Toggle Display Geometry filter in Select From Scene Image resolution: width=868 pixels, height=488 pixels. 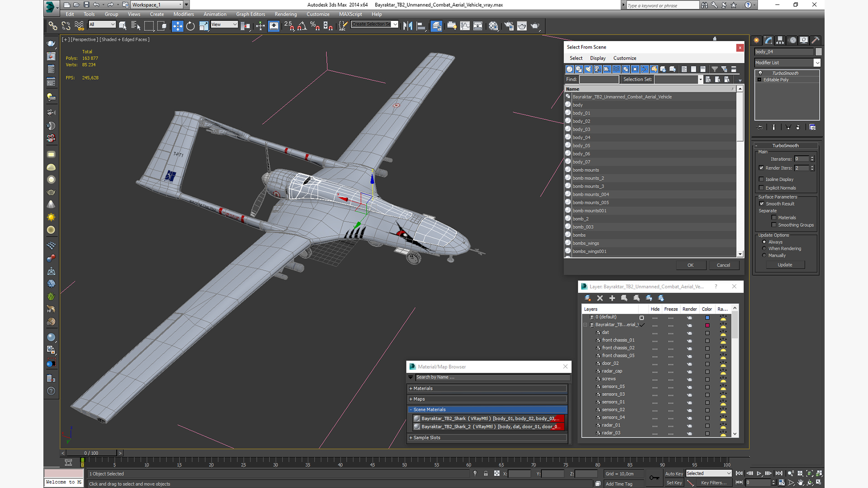point(570,69)
